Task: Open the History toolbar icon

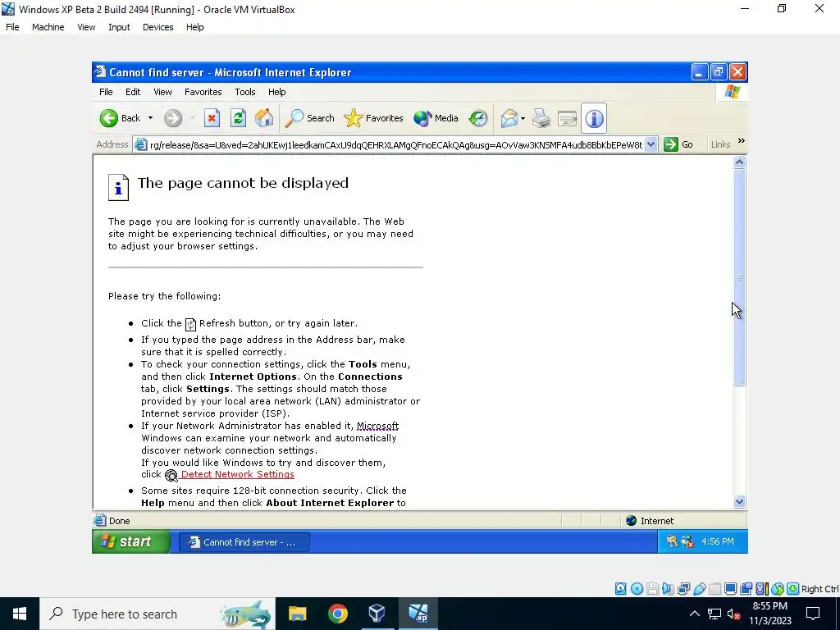Action: point(478,118)
